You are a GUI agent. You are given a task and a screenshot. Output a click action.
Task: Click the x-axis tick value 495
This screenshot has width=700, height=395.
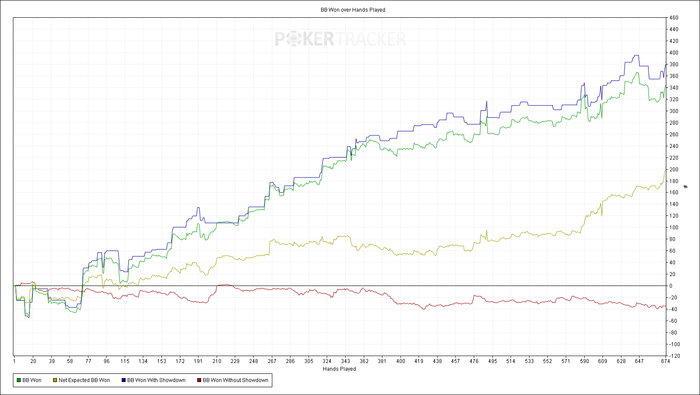coord(492,362)
